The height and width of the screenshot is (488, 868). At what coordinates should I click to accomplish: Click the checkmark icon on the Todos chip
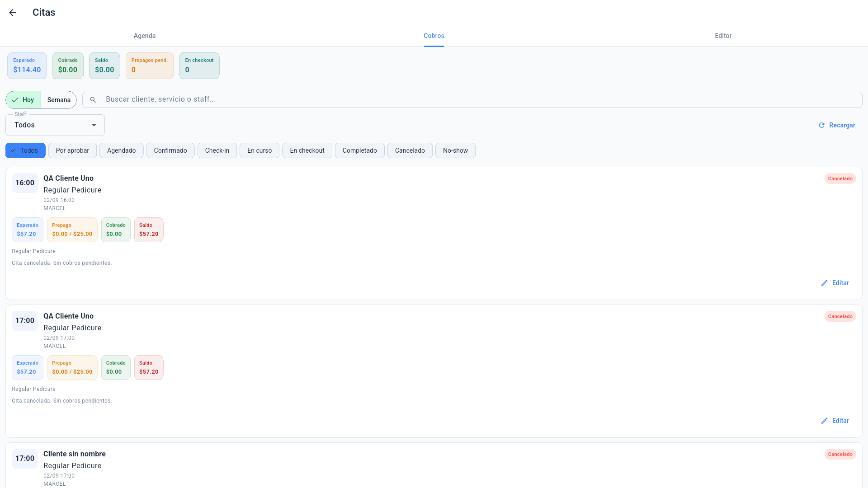pyautogui.click(x=13, y=150)
